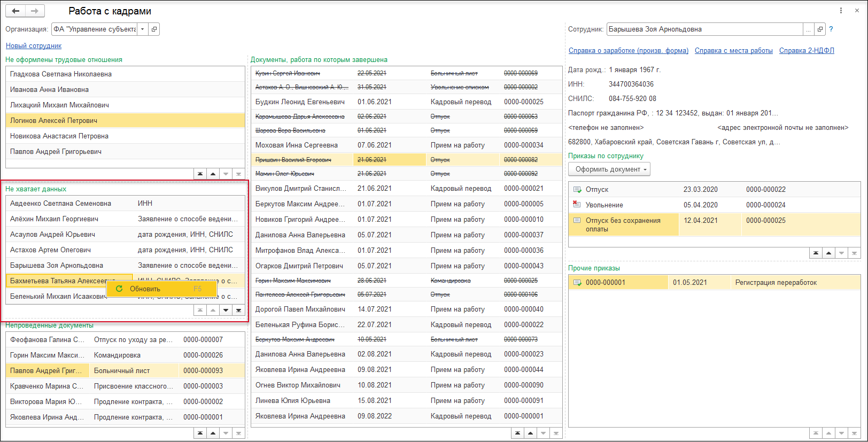
Task: Move up one row in 'Не оформлены трудовые отношения' list
Action: [213, 174]
